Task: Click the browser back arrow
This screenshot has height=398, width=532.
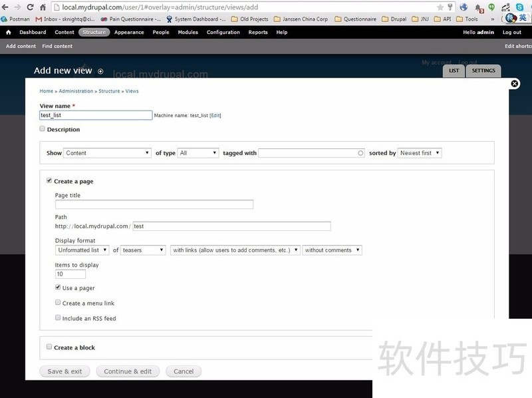Action: click(5, 7)
